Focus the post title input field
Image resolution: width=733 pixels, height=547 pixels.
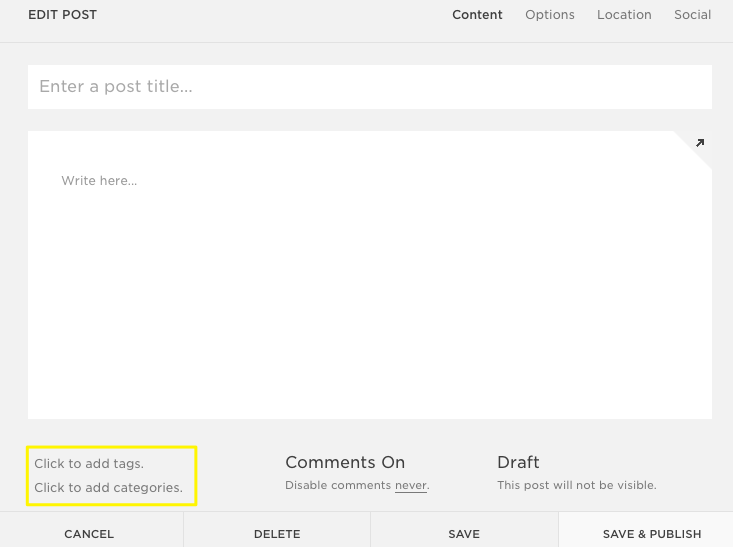(x=369, y=87)
